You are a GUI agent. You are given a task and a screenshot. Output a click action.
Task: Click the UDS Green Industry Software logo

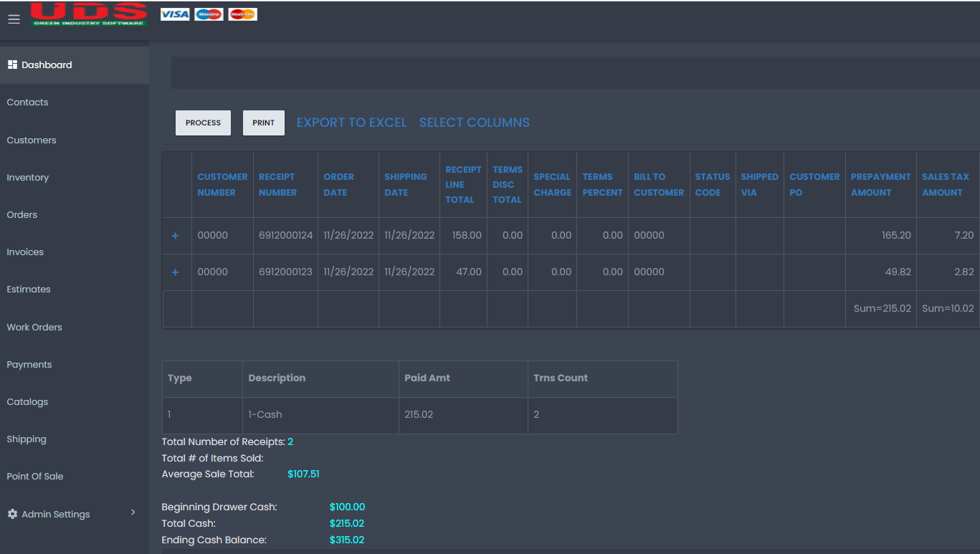click(x=89, y=14)
